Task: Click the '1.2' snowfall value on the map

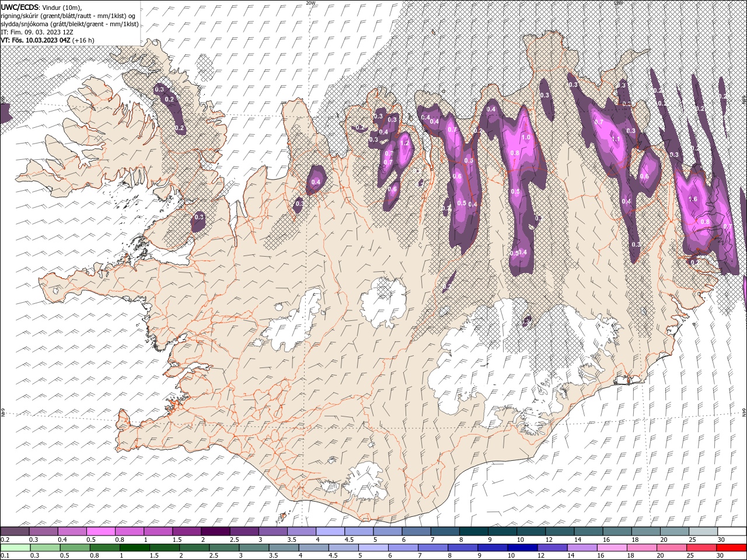Action: (x=404, y=143)
